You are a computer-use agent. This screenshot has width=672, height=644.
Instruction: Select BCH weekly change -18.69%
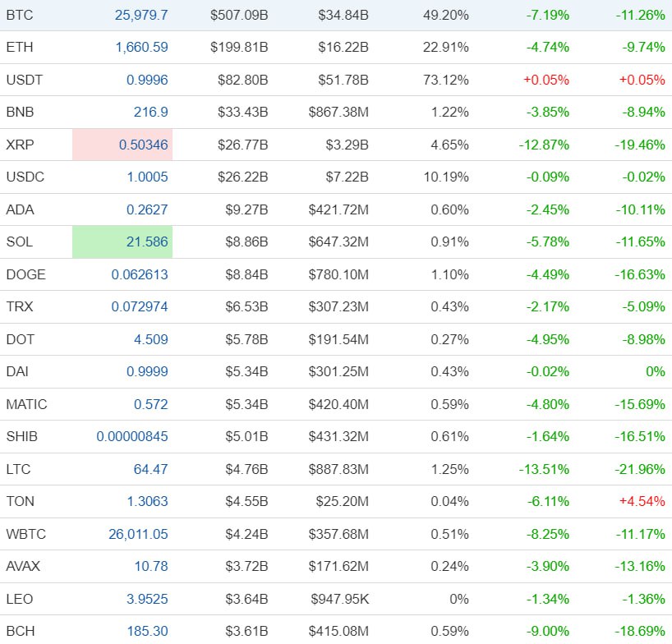point(640,632)
